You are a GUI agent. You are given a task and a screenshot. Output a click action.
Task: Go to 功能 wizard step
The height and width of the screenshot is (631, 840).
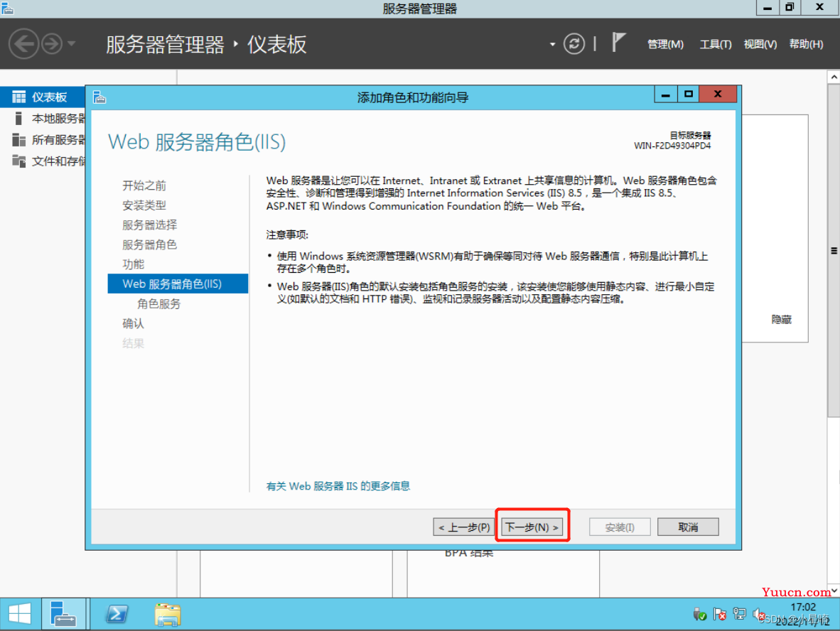134,264
